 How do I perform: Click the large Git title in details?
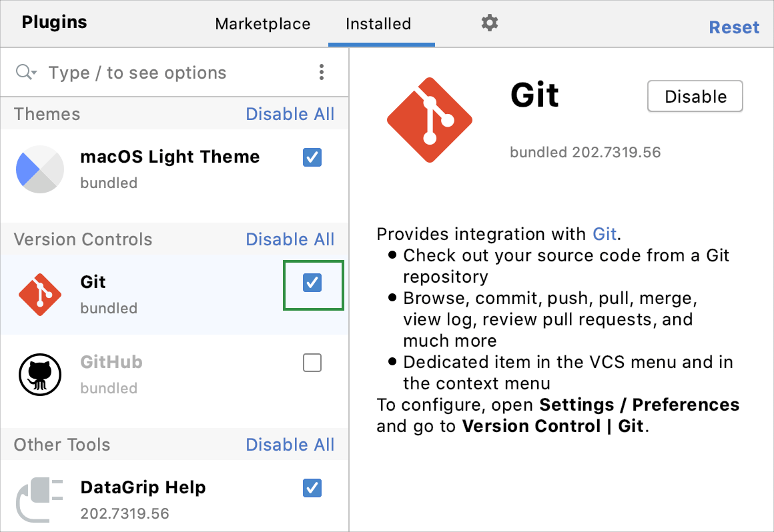tap(534, 95)
